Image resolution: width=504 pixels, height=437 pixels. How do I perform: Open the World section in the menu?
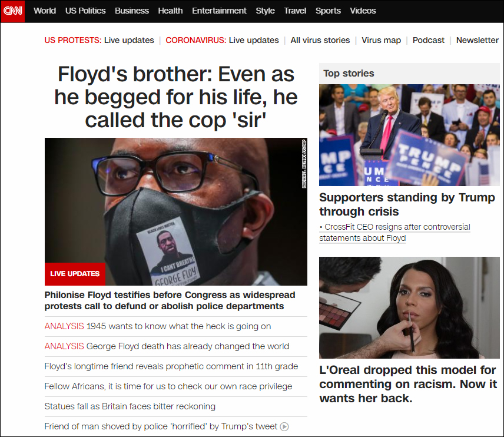(45, 11)
